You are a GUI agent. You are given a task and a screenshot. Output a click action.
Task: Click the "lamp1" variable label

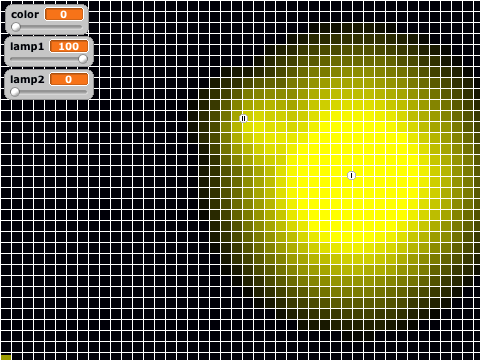point(27,47)
